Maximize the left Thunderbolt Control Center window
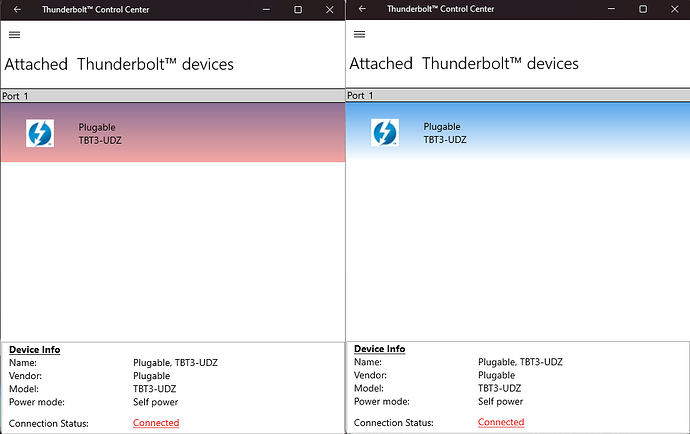 point(298,9)
